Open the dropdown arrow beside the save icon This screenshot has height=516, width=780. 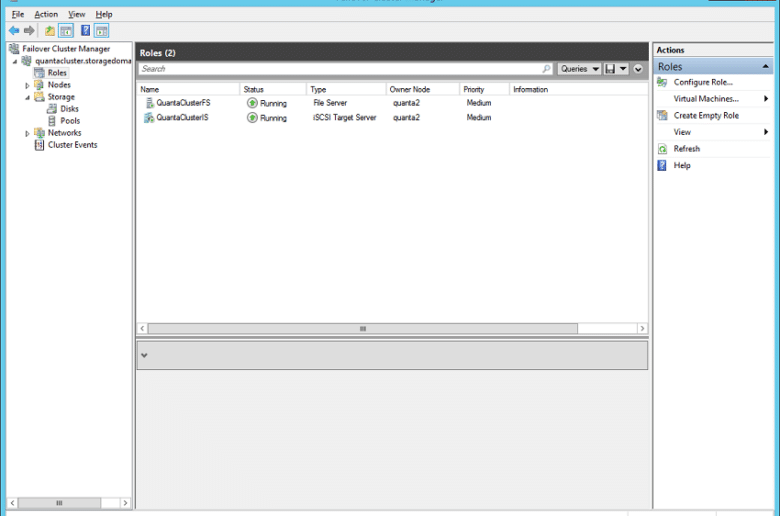pos(623,69)
